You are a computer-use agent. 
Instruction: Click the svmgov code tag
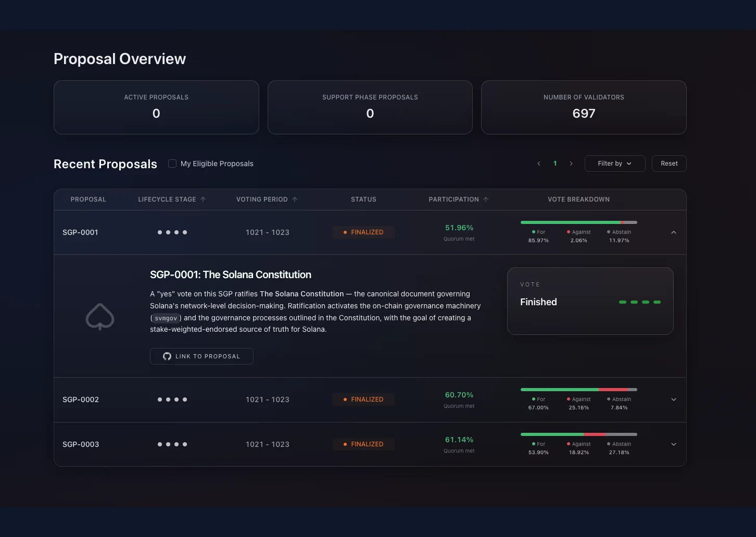pos(166,318)
